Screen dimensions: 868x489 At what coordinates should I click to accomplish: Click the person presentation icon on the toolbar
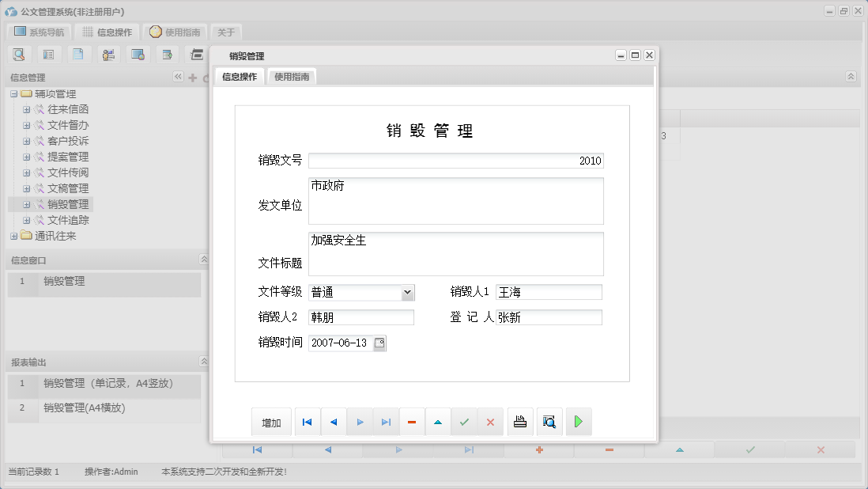(x=108, y=54)
